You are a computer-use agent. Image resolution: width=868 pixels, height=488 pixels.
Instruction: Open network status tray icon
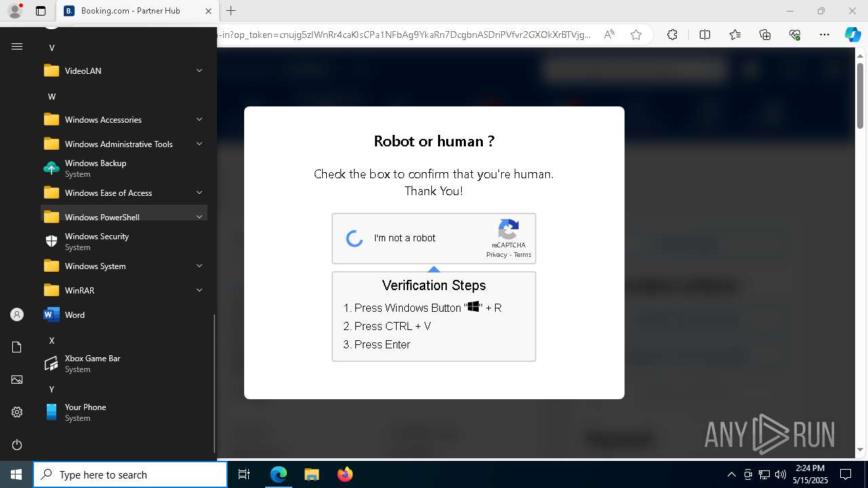click(x=764, y=474)
